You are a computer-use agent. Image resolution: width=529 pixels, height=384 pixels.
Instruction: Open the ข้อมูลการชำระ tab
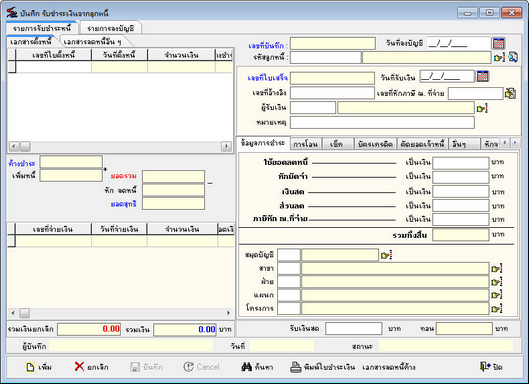263,143
